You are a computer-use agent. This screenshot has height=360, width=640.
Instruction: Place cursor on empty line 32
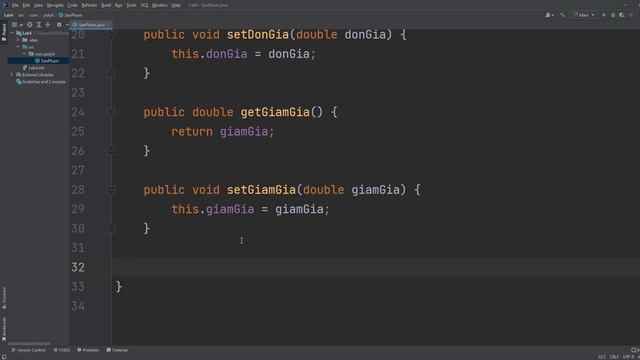click(x=376, y=267)
